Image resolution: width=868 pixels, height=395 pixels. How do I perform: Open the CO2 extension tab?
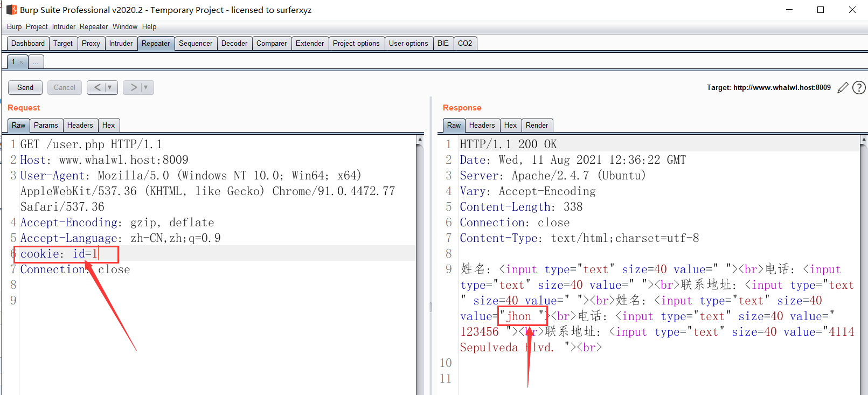[x=465, y=44]
